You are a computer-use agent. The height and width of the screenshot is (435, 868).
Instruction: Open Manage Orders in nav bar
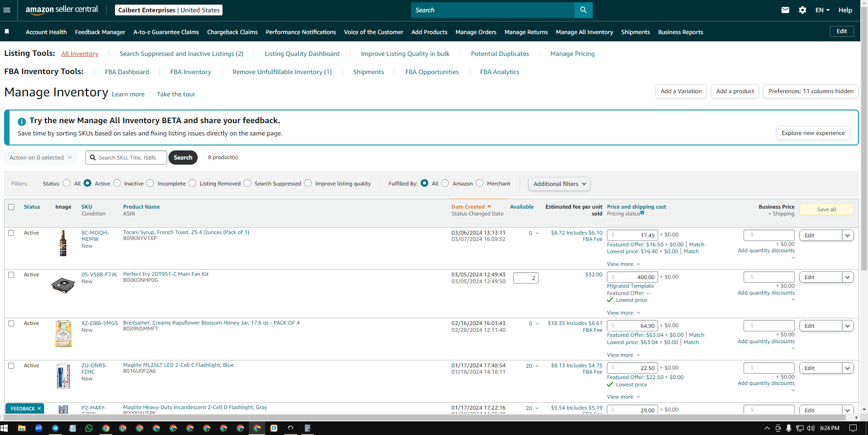click(476, 32)
